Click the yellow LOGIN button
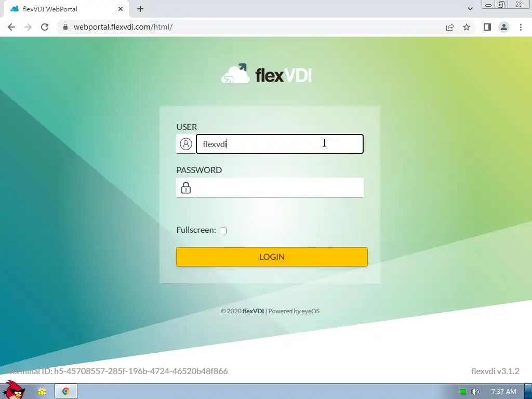The width and height of the screenshot is (532, 399). tap(272, 257)
